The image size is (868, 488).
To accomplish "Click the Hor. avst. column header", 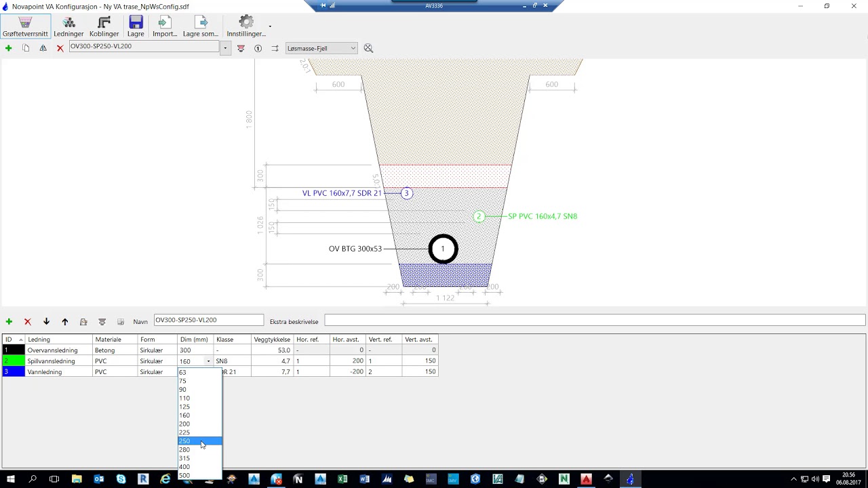I will click(348, 340).
